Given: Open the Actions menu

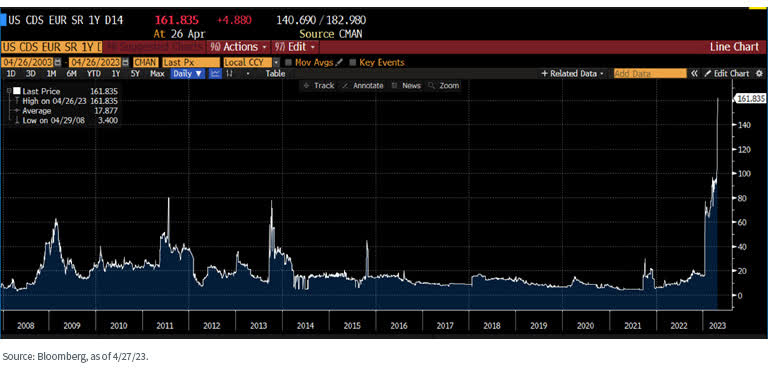Looking at the screenshot, I should click(239, 47).
